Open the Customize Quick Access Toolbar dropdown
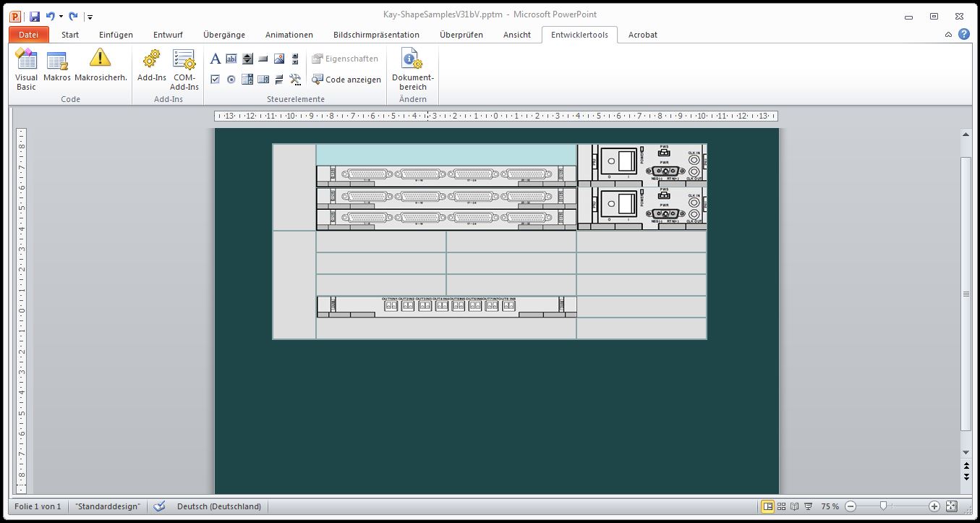This screenshot has width=980, height=523. point(90,16)
